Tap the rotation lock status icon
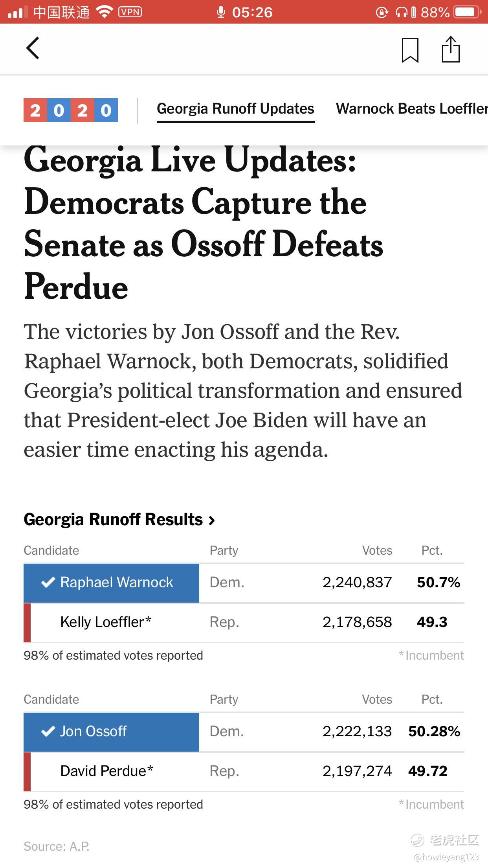 tap(382, 13)
